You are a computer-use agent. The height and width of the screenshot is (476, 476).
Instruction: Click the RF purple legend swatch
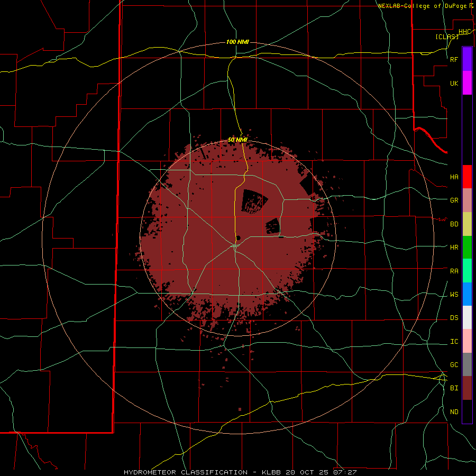tap(467, 59)
